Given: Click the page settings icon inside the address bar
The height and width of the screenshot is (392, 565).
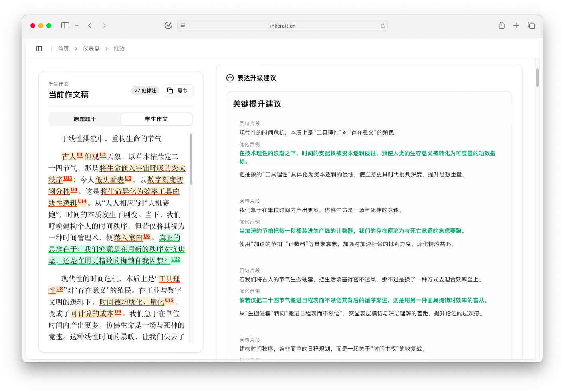Looking at the screenshot, I should (x=182, y=25).
